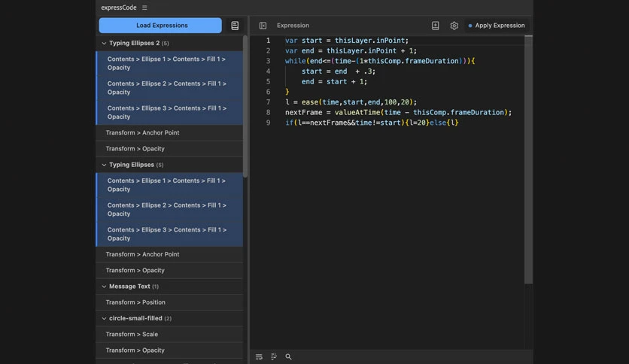The image size is (629, 364).
Task: Select Transform > Anchor Point under Typing Ellipses 2
Action: (x=169, y=132)
